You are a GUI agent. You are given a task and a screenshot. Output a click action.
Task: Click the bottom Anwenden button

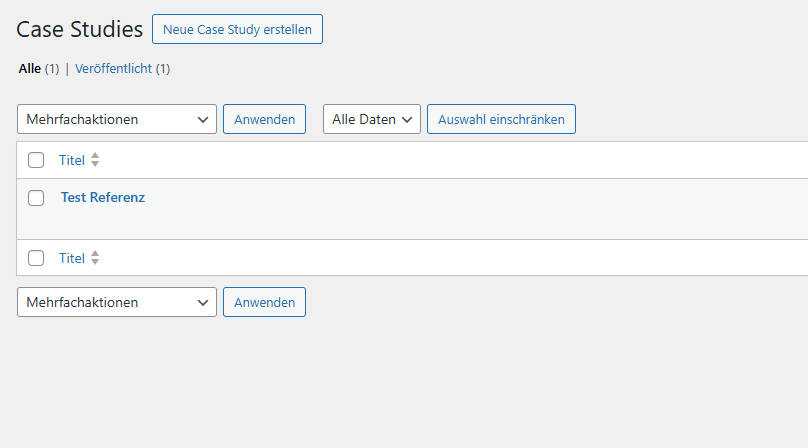[x=264, y=302]
